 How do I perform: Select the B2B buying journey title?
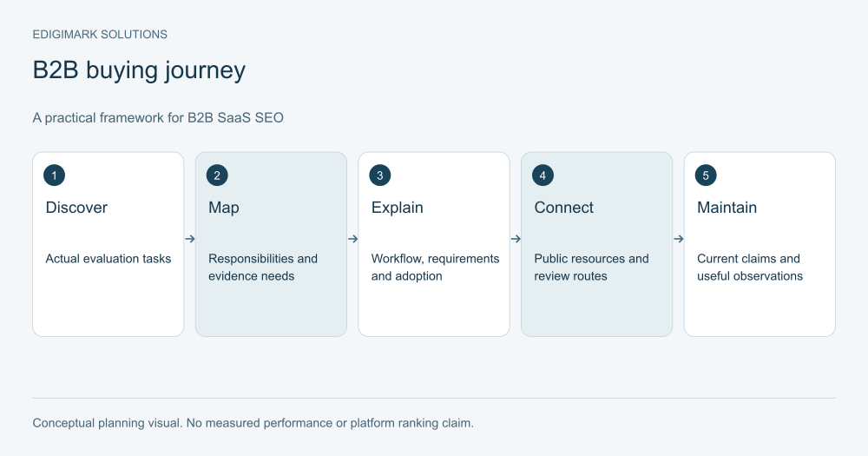click(x=139, y=71)
